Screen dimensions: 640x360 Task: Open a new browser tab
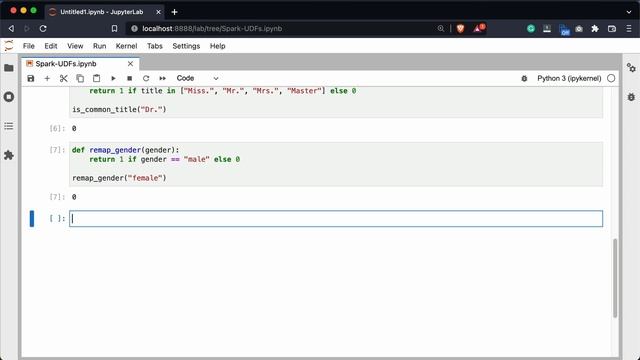[174, 12]
